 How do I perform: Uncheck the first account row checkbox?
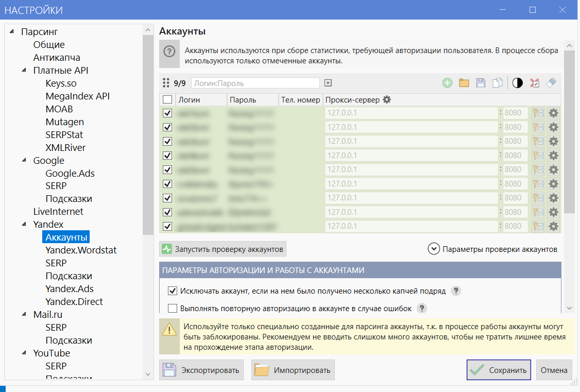[x=167, y=113]
